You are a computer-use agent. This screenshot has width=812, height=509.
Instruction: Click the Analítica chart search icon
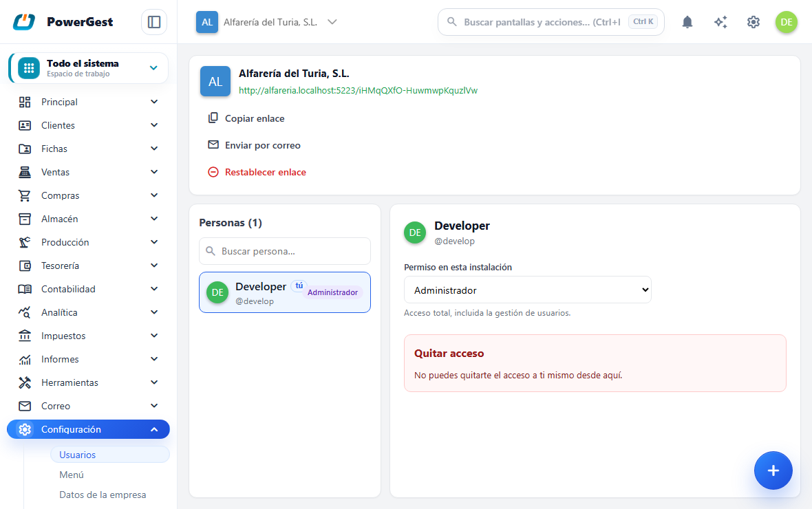click(x=25, y=312)
